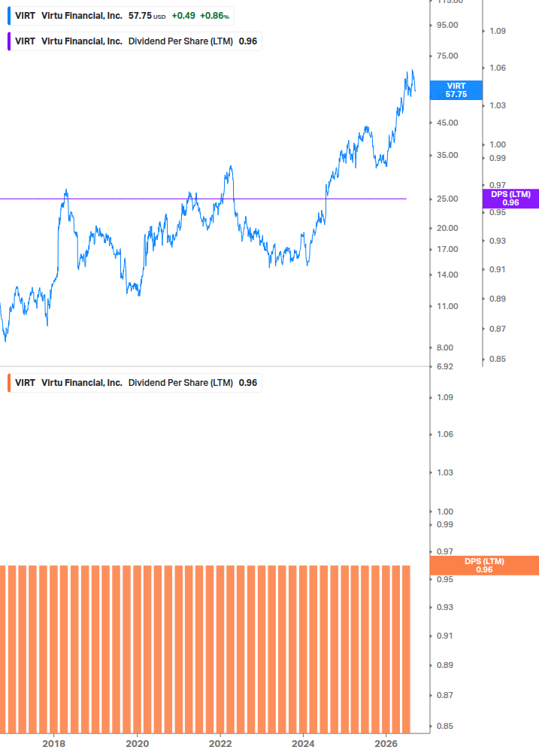Click the 2022 label on the time axis
539x756 pixels.
(x=220, y=743)
